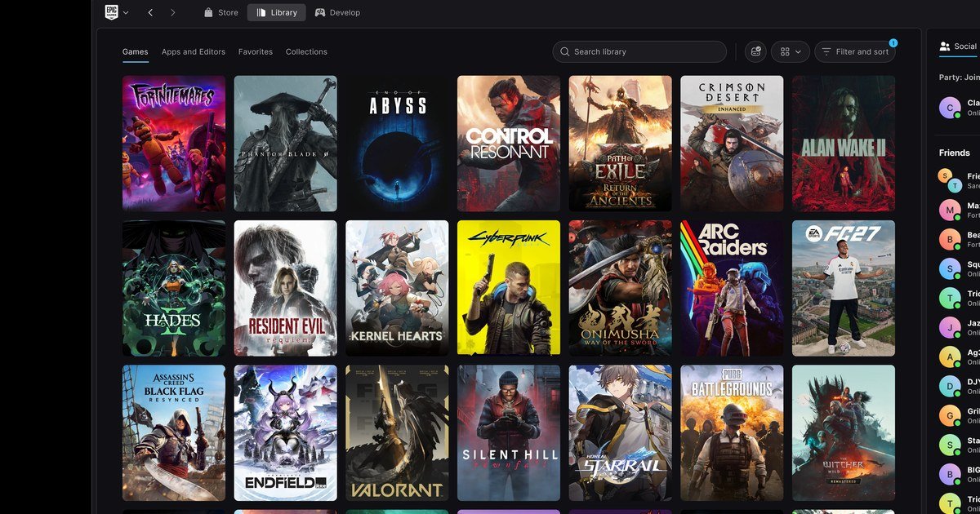Open the stacked S and T group avatar
980x514 pixels.
tap(950, 180)
